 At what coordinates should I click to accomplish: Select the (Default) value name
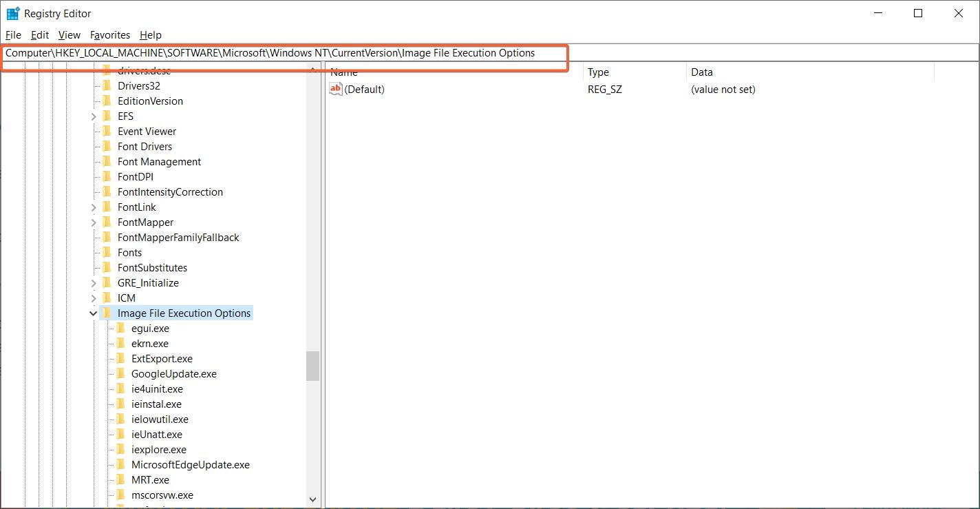pyautogui.click(x=364, y=90)
